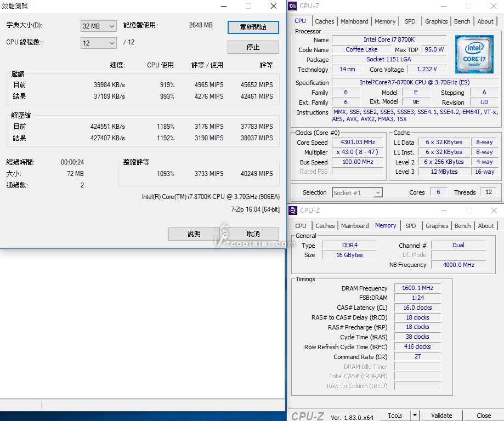Select the CPU tab in top CPU-Z window

[300, 21]
